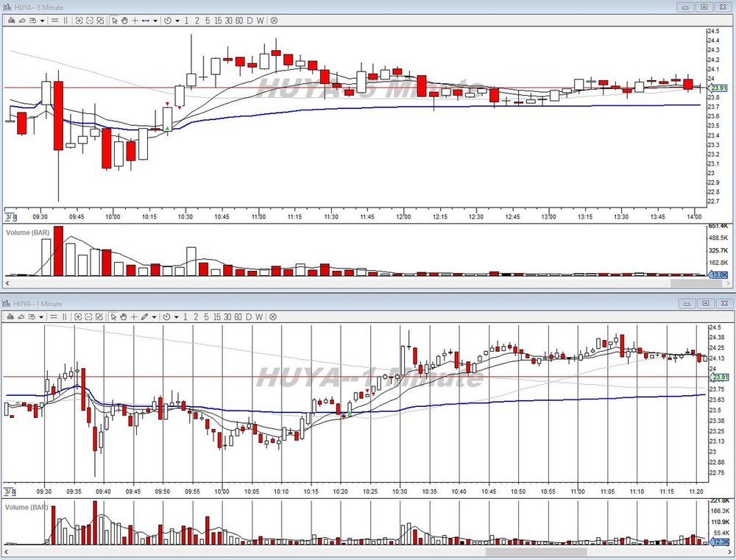The width and height of the screenshot is (736, 560).
Task: Click fit-to-window zoom icon in 5 Minute toolbar
Action: tap(100, 21)
